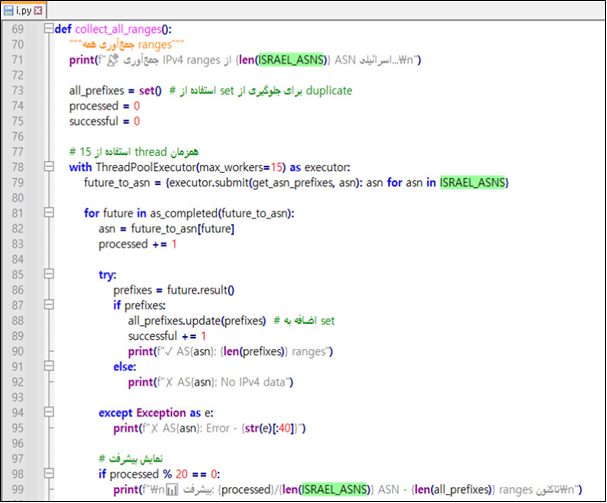This screenshot has height=503, width=607.
Task: Click the thread comment on line 77
Action: point(134,152)
